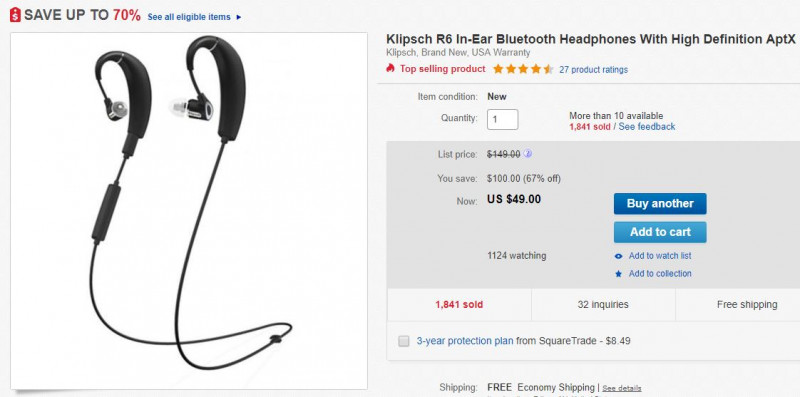Enable the 3-year protection plan checkbox
800x397 pixels.
pyautogui.click(x=404, y=341)
